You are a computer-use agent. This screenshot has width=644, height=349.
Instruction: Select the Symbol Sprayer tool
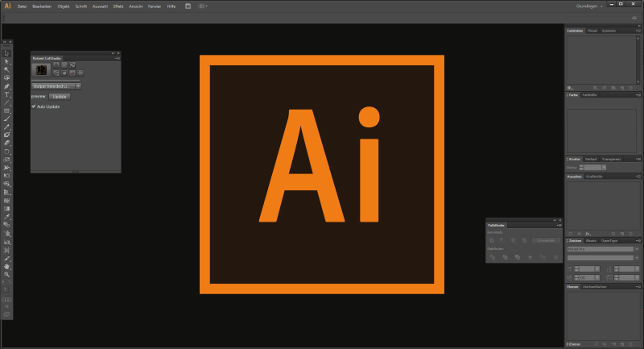(x=6, y=234)
